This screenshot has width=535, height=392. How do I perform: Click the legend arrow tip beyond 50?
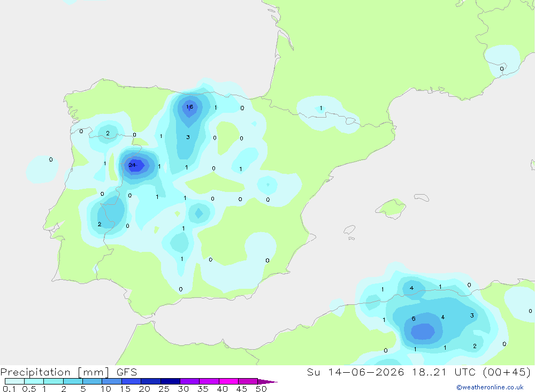(x=267, y=382)
